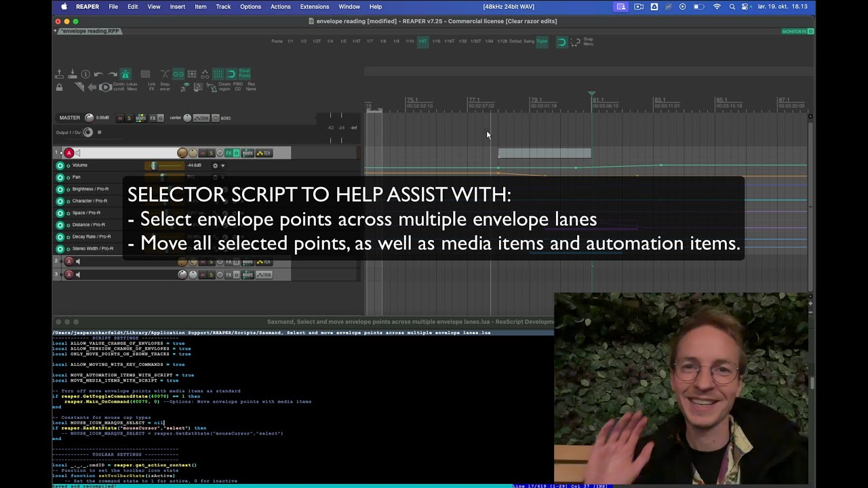Viewport: 868px width, 488px height.
Task: Solo the master track
Action: tap(129, 118)
